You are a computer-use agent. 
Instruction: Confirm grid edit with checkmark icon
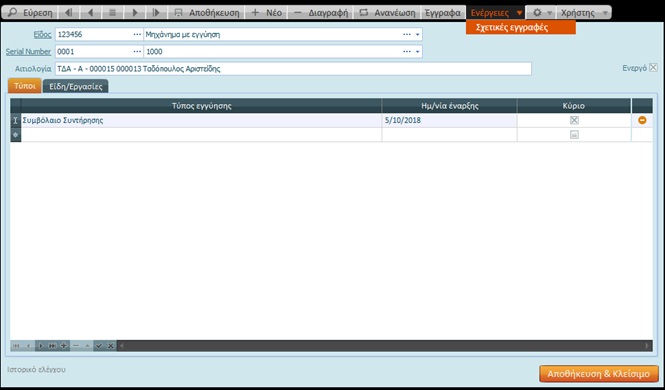[x=99, y=346]
